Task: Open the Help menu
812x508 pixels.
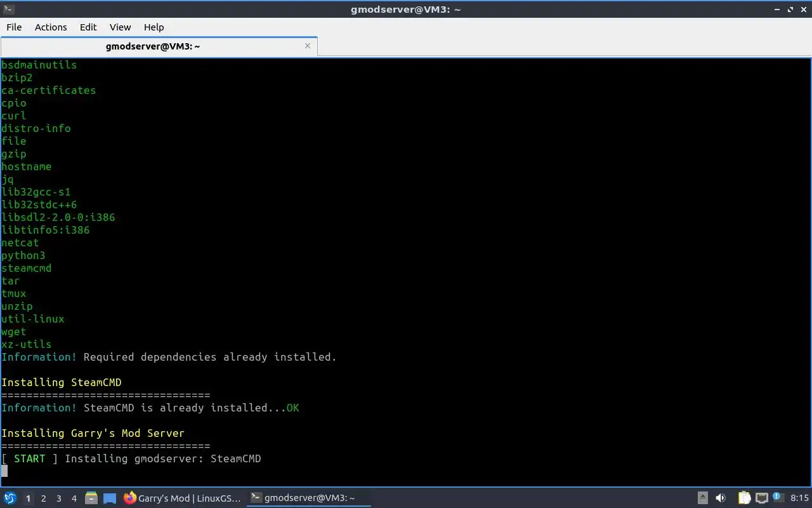Action: (154, 27)
